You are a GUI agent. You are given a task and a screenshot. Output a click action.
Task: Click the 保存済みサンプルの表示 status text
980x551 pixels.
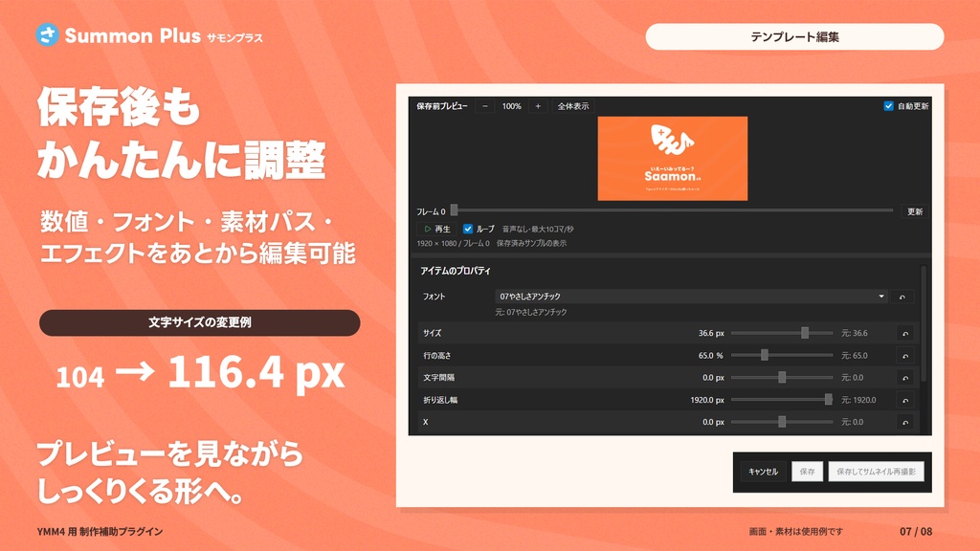532,244
